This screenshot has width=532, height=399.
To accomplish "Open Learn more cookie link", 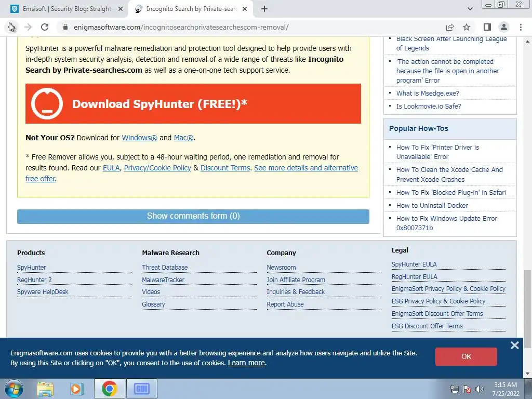I will [246, 363].
